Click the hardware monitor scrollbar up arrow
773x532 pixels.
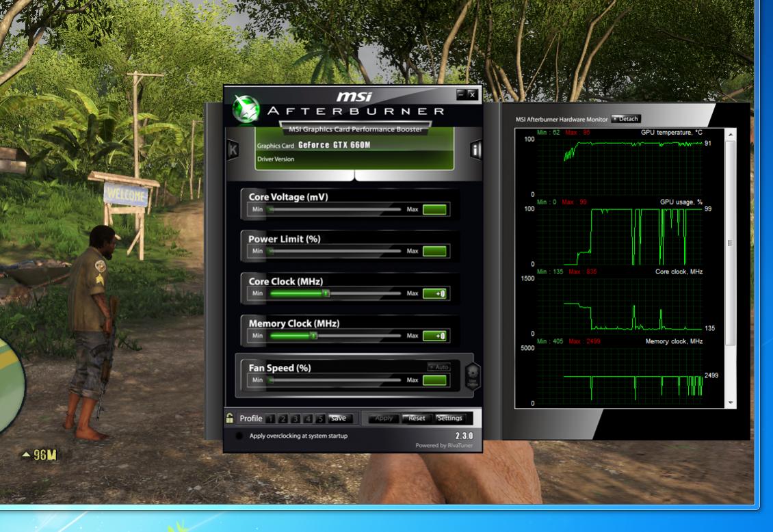tap(731, 135)
